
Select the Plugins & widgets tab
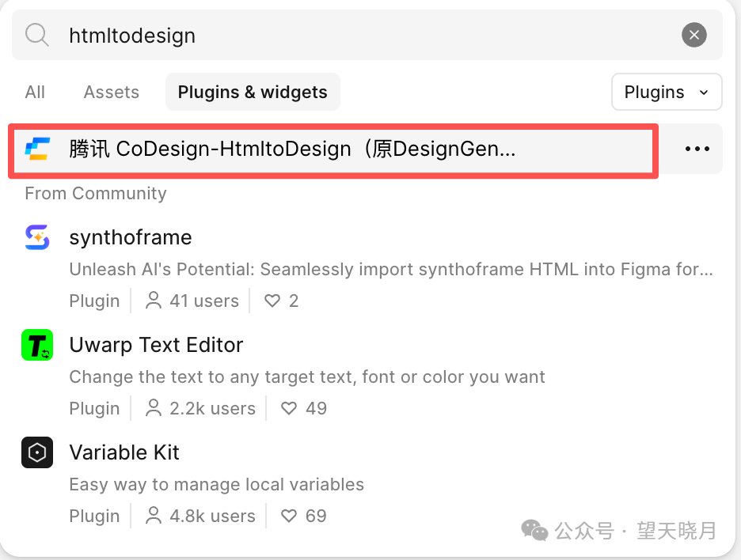pos(253,93)
